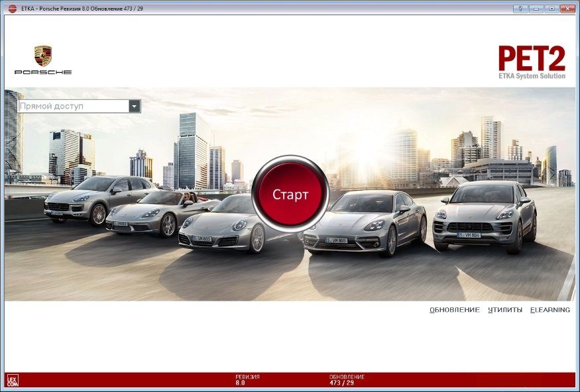Open the УТИЛИТЫ menu link
The image size is (580, 392).
(x=505, y=310)
